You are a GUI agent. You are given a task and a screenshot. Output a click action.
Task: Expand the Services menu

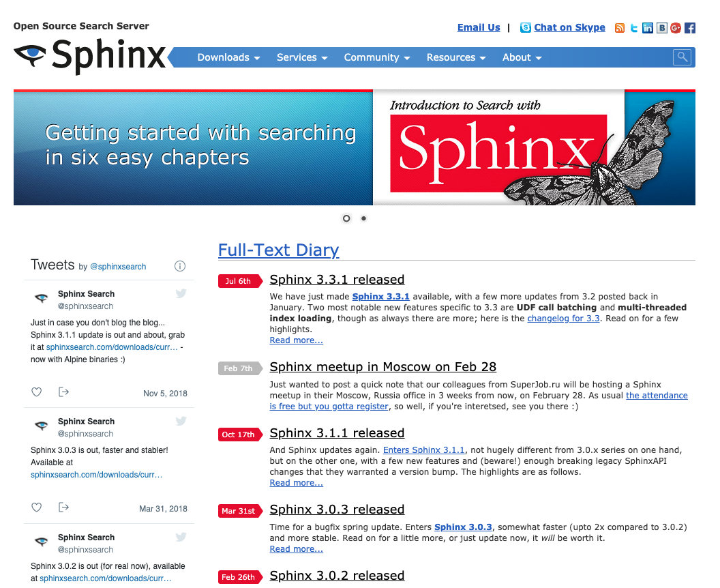tap(302, 57)
